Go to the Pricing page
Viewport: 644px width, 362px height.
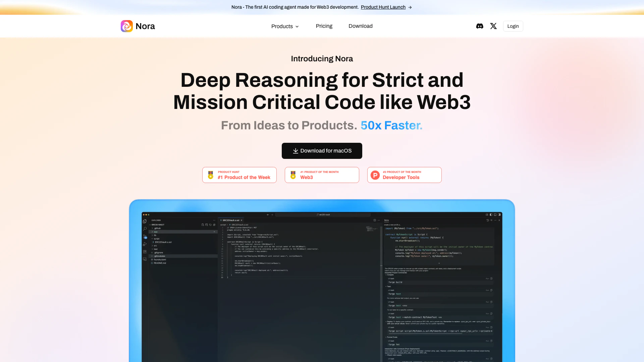click(324, 26)
